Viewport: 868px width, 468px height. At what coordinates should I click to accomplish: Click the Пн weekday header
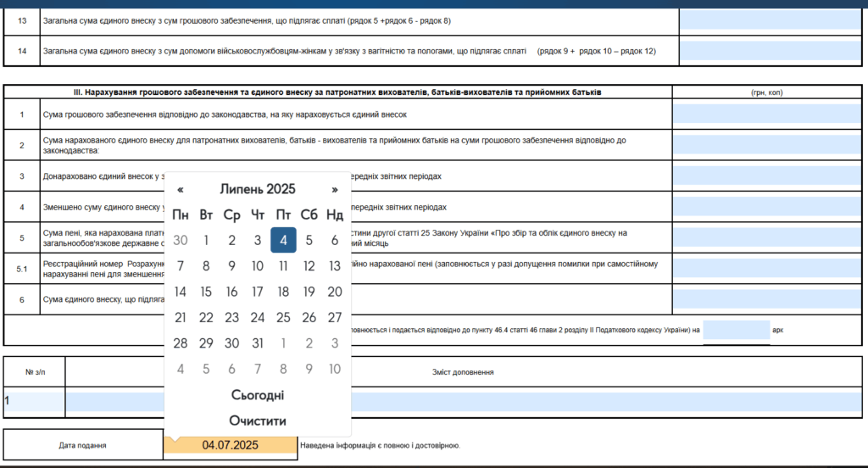pos(181,214)
